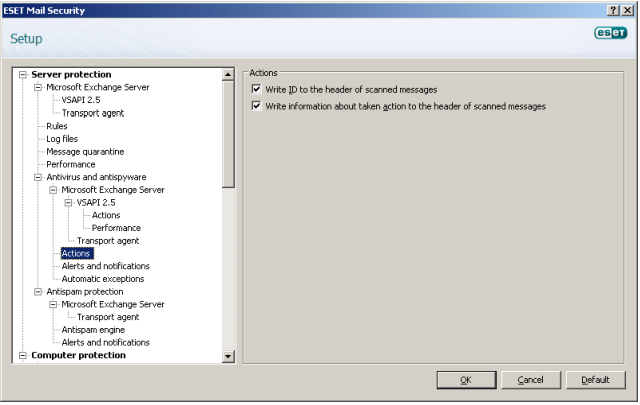Select Microsoft Exchange Server label under Antispam
This screenshot has height=405, width=640.
[113, 305]
